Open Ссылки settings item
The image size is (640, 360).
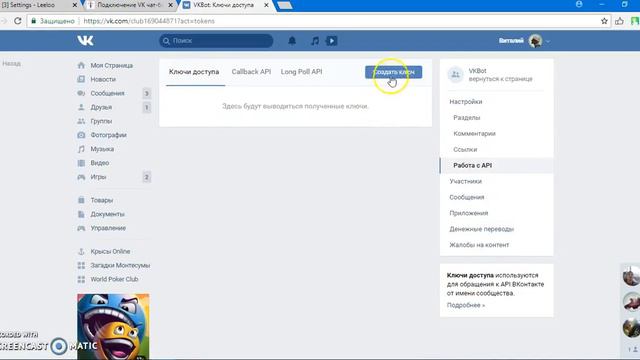point(465,149)
